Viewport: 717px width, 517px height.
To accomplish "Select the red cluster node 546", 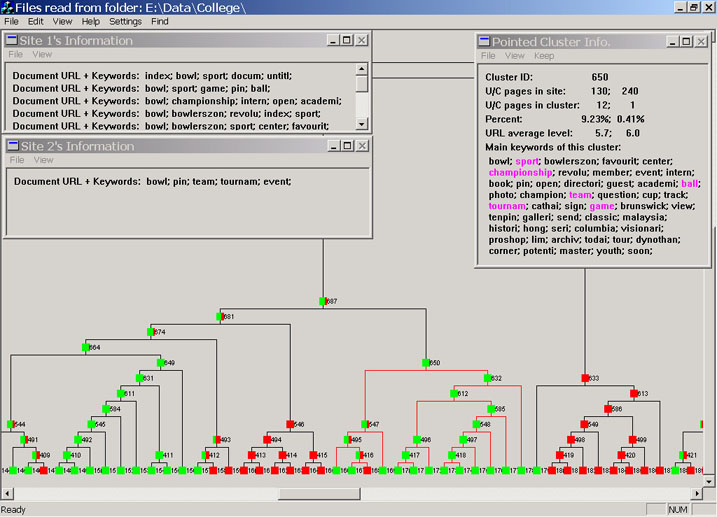I will click(x=290, y=424).
